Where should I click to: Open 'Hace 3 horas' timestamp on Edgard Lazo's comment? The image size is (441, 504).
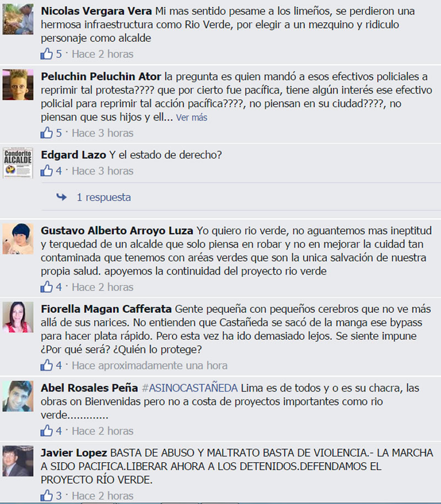click(x=103, y=171)
